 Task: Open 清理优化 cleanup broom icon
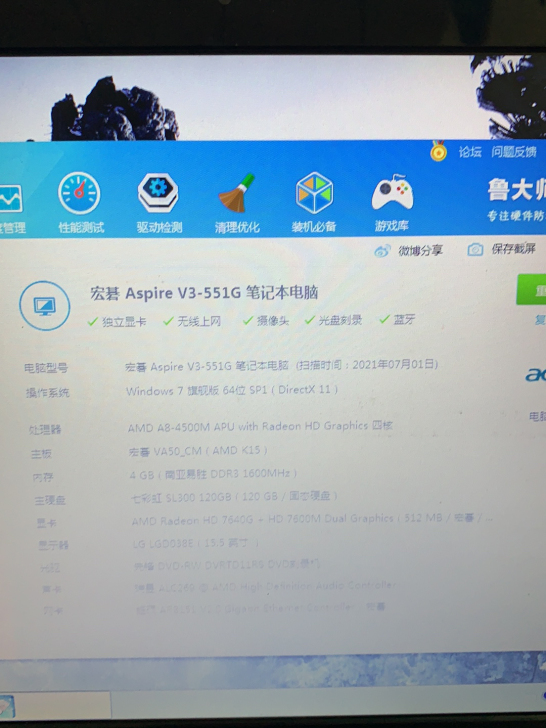click(237, 193)
